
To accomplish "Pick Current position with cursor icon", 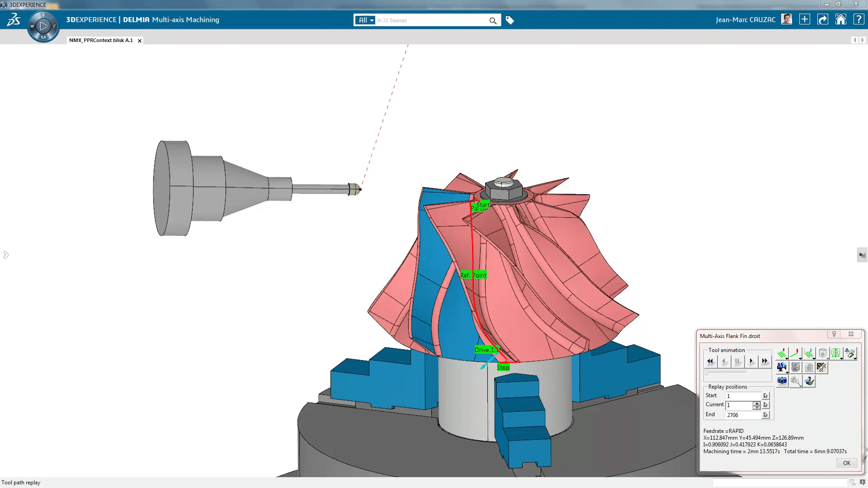I will tap(765, 405).
